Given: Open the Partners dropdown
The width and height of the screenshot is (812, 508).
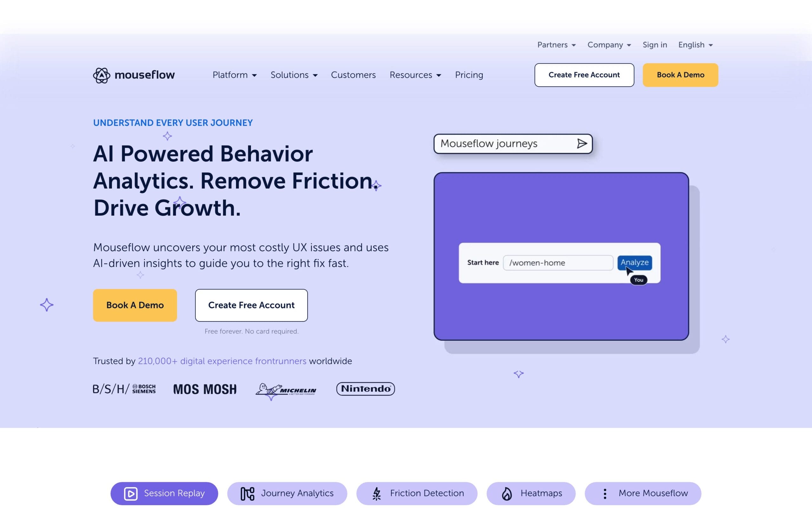Looking at the screenshot, I should click(x=556, y=45).
